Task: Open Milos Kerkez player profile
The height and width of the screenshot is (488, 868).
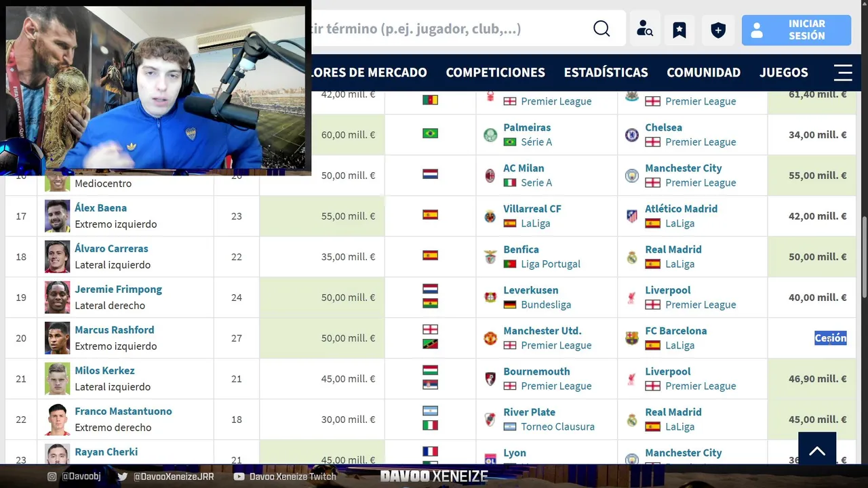Action: 104,371
